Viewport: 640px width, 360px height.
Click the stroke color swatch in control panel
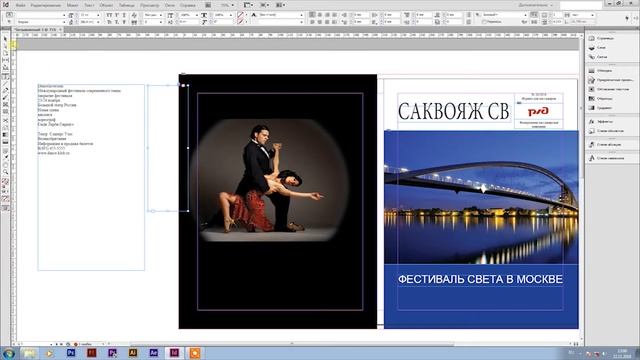[241, 22]
